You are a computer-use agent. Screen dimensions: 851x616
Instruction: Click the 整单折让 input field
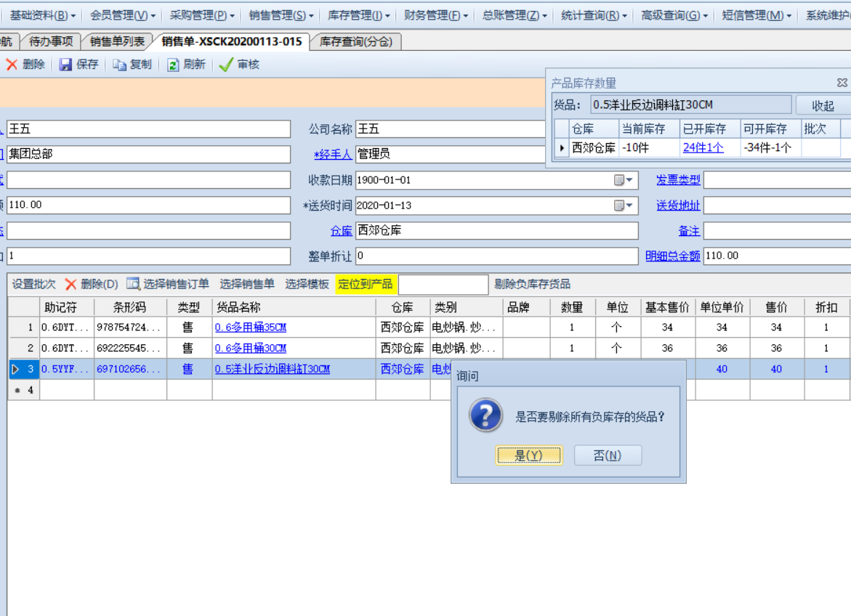click(x=496, y=256)
